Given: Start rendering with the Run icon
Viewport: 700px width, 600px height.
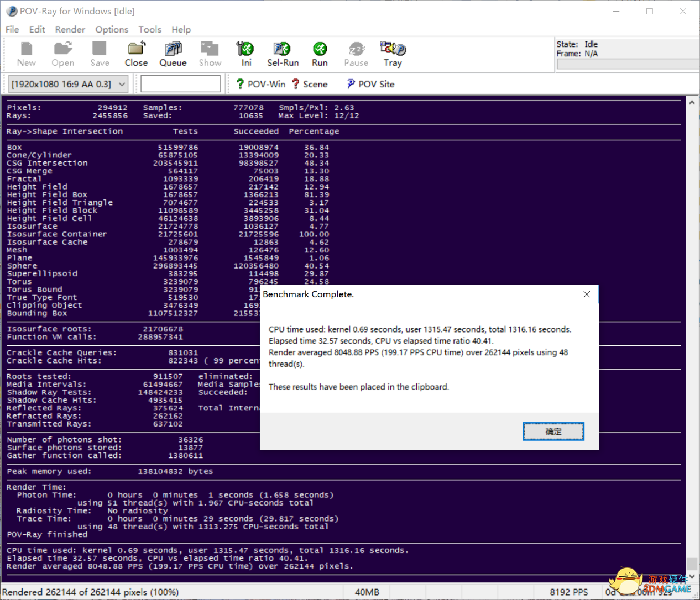Looking at the screenshot, I should coord(320,54).
